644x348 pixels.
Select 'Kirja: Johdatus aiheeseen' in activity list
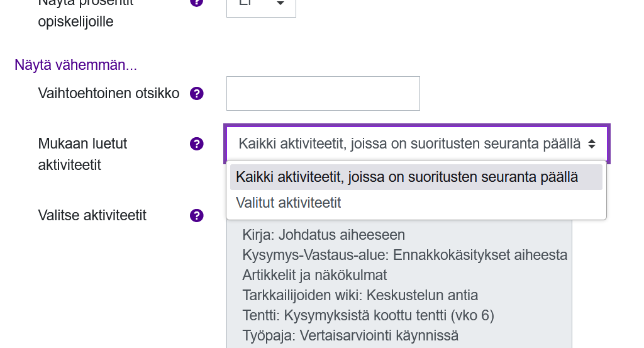click(323, 235)
